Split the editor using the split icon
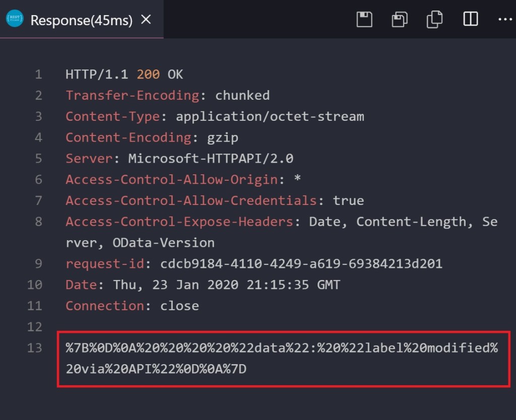 pos(470,20)
